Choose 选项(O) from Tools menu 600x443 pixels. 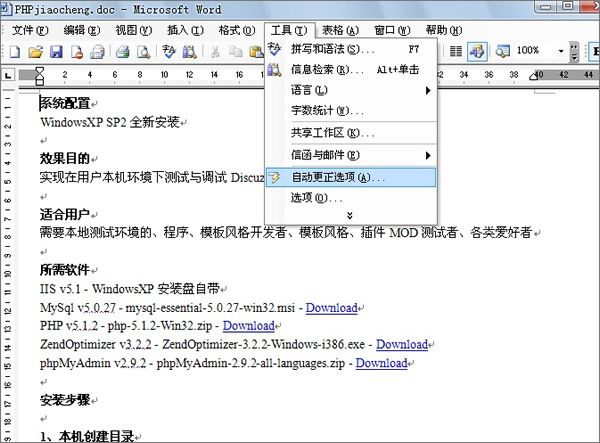[x=351, y=198]
